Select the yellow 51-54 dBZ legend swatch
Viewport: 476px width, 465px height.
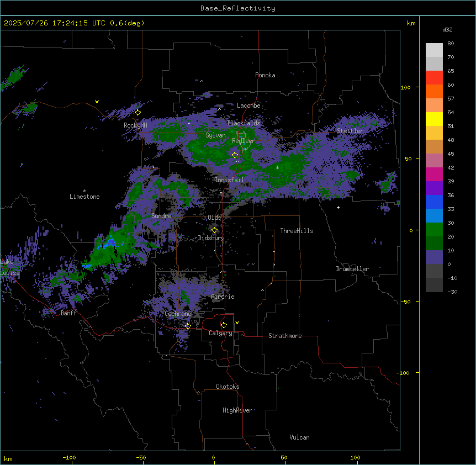(x=434, y=119)
